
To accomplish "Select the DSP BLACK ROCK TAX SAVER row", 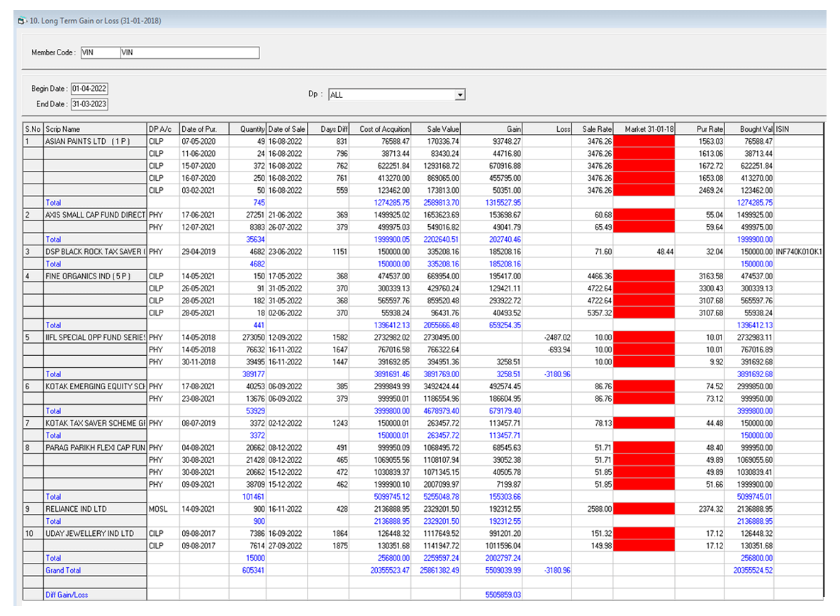I will click(x=423, y=252).
